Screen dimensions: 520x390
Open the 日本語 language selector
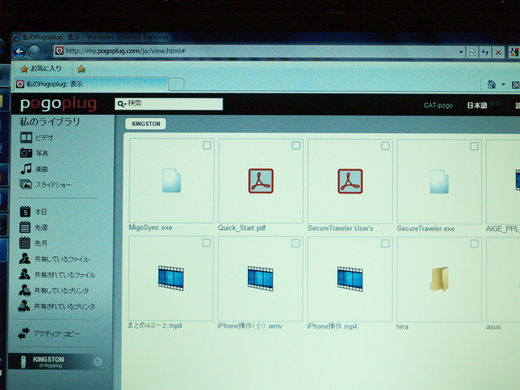[x=477, y=106]
